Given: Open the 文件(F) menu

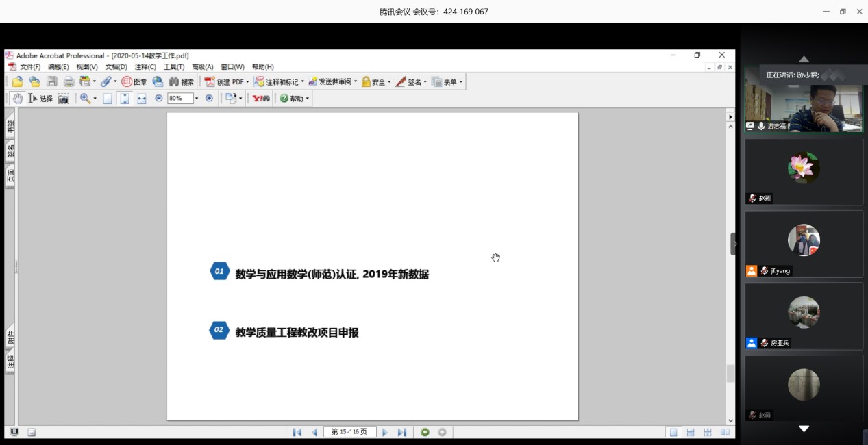Looking at the screenshot, I should coord(29,67).
